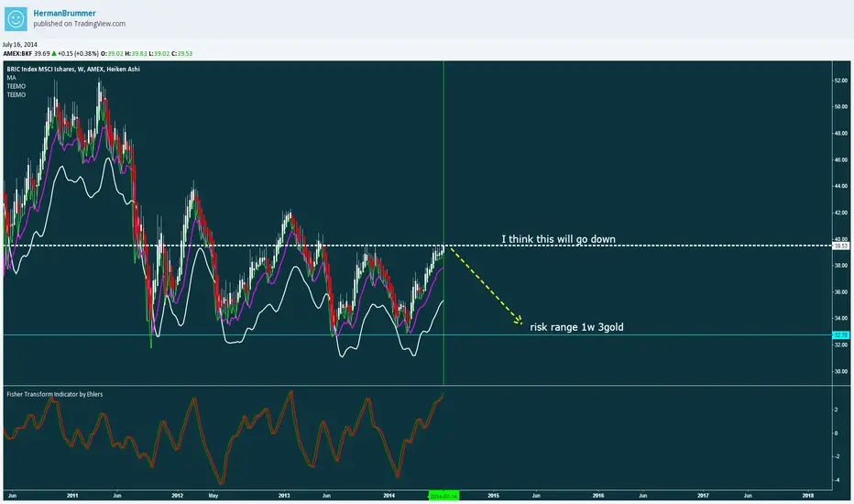This screenshot has height=504, width=854.
Task: Click the 2018 label on time axis
Action: tap(808, 496)
